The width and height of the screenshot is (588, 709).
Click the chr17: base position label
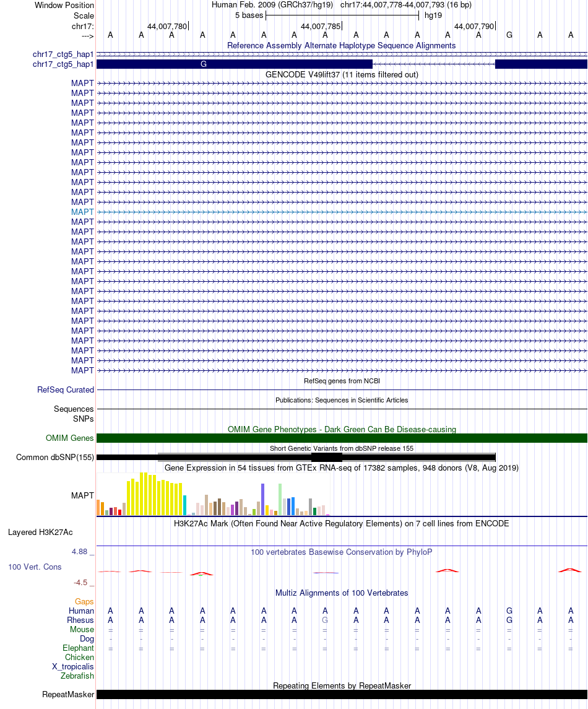tap(83, 26)
